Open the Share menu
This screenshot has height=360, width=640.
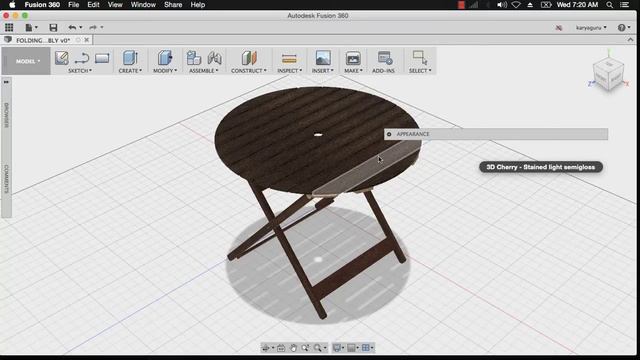(x=173, y=5)
